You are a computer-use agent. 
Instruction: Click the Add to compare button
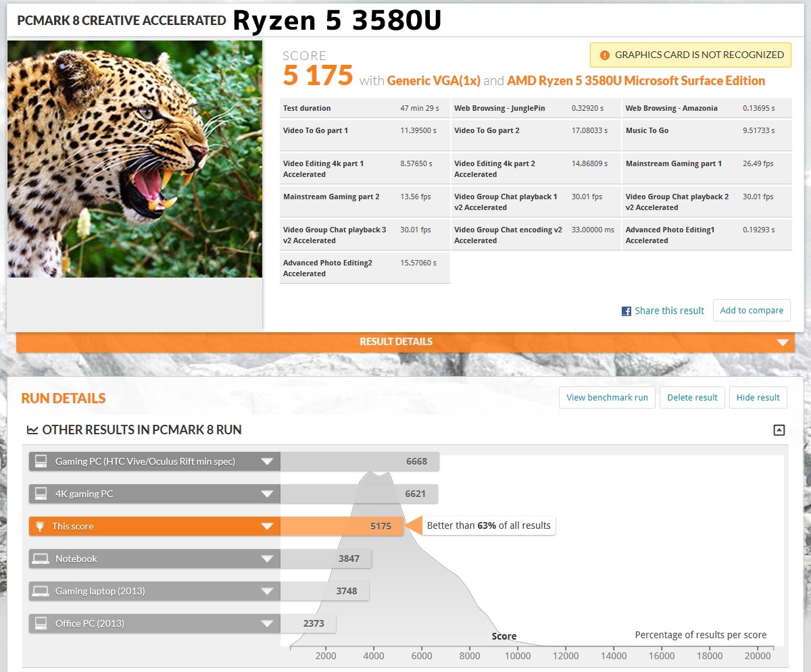click(x=752, y=311)
